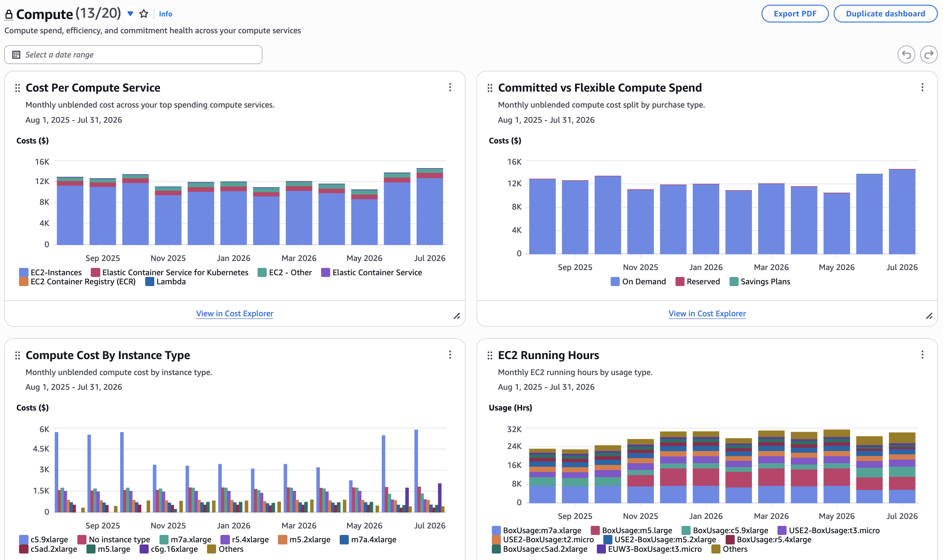Open Cost Per Compute Service options menu
The height and width of the screenshot is (560, 943).
click(450, 87)
